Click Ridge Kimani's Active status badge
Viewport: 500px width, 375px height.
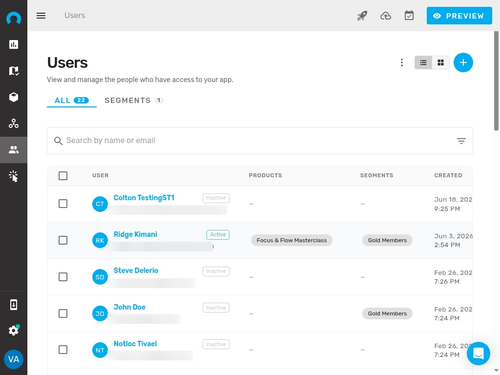(218, 235)
